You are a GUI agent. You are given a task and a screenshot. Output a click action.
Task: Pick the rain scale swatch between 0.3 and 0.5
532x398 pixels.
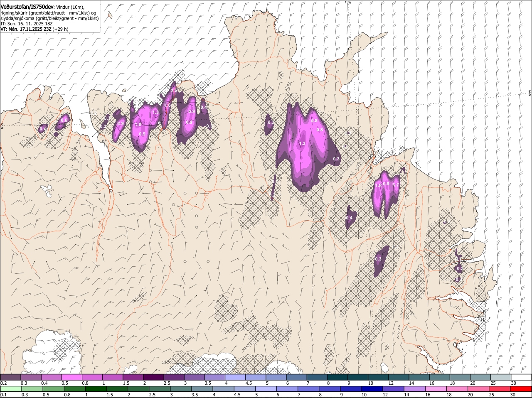coord(32,389)
